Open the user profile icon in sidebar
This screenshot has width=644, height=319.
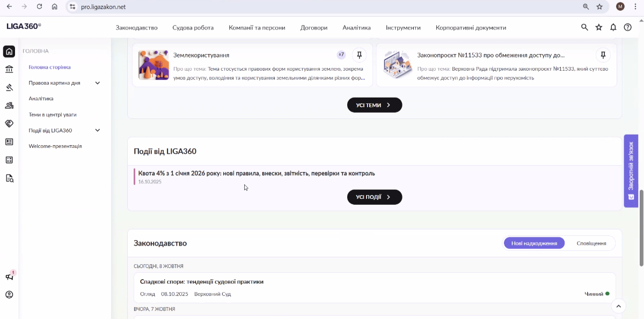coord(9,295)
